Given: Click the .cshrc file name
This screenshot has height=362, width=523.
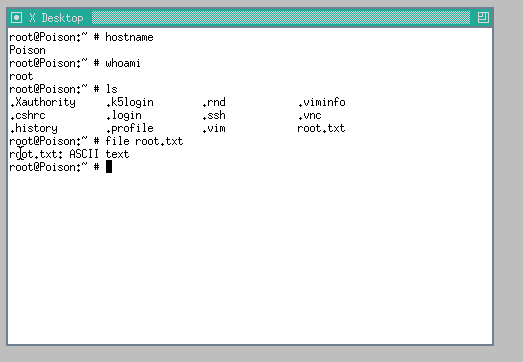Looking at the screenshot, I should click(x=27, y=115).
